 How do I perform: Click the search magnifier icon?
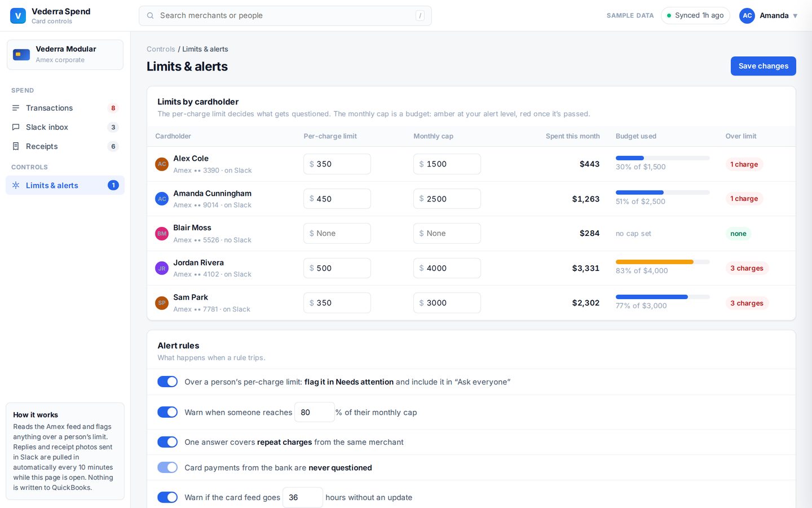[151, 16]
